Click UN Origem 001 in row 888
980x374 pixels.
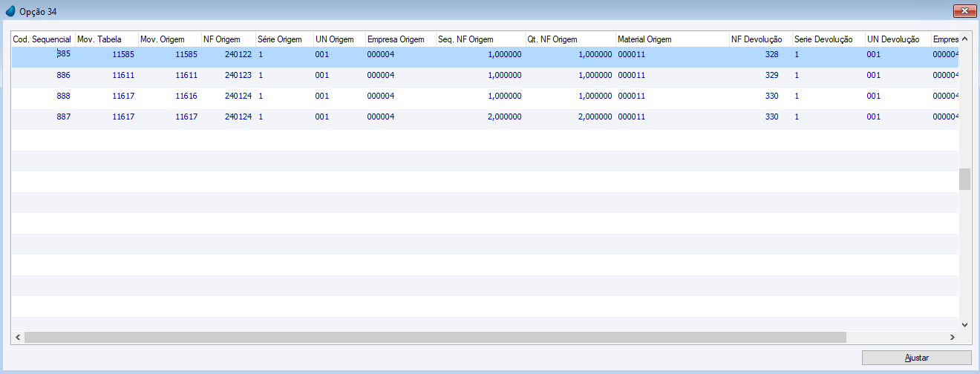click(321, 96)
